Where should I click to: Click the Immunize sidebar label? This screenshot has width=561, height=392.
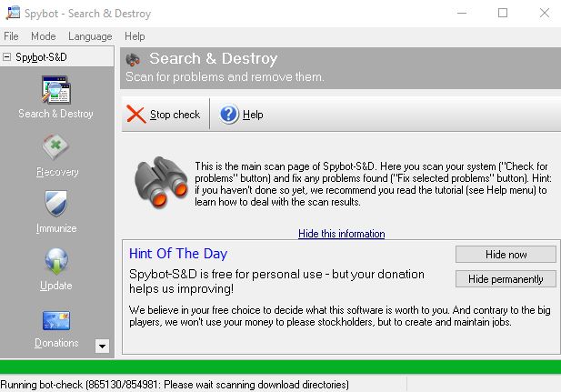[x=56, y=228]
